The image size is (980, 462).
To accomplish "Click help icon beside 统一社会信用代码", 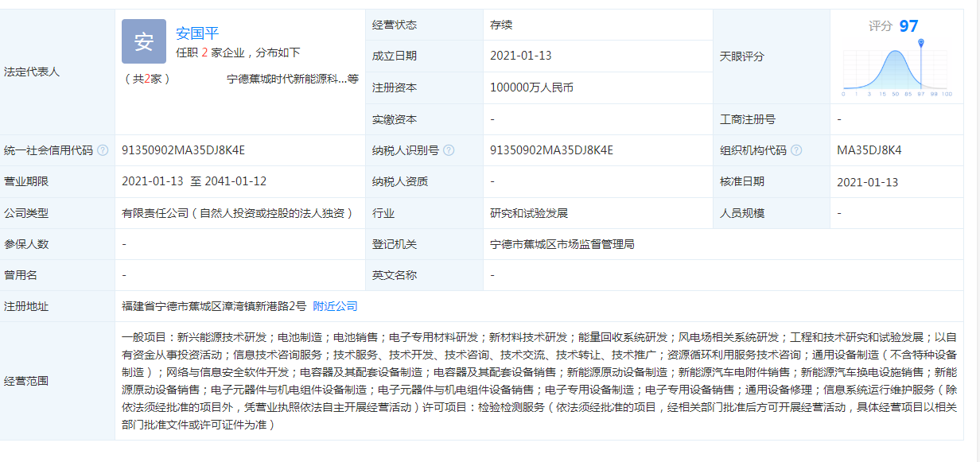I will [x=103, y=150].
